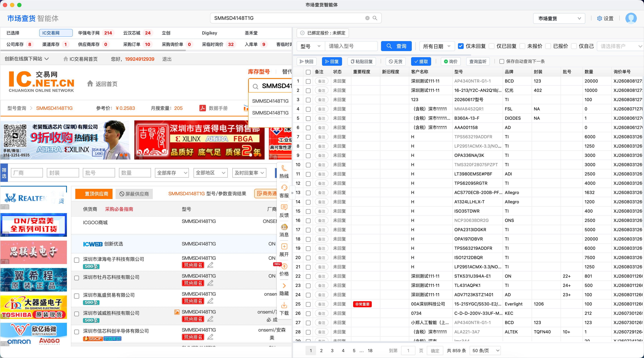Check the 未报价 checkbox

522,46
